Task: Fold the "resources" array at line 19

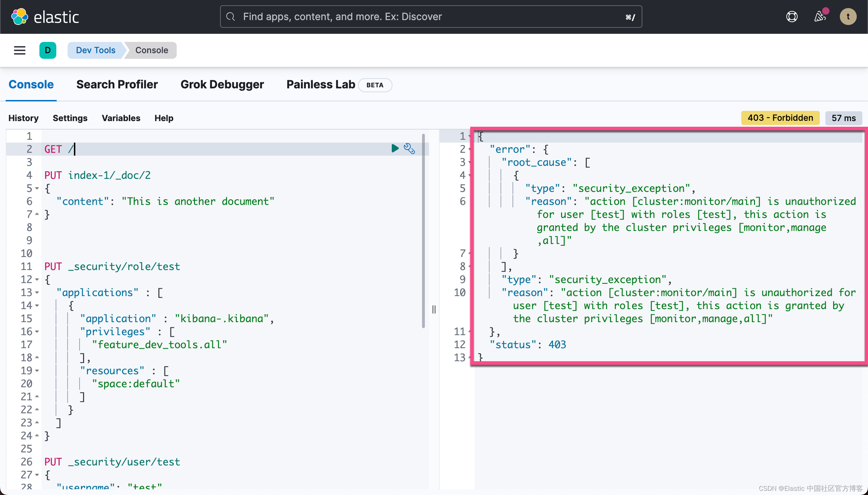Action: click(37, 371)
